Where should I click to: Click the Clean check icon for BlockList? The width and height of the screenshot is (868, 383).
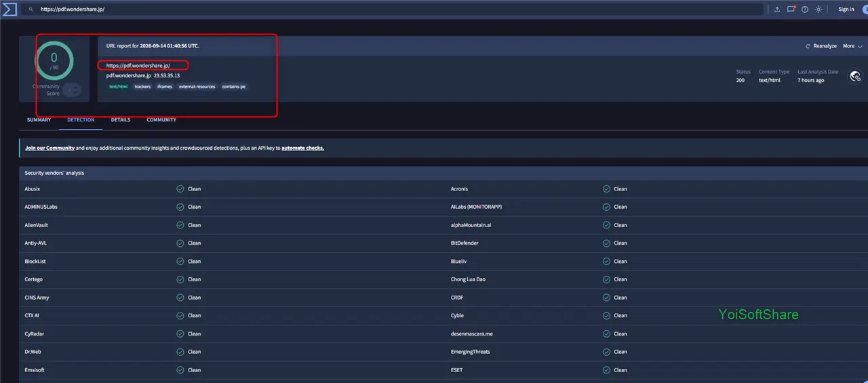[x=180, y=261]
